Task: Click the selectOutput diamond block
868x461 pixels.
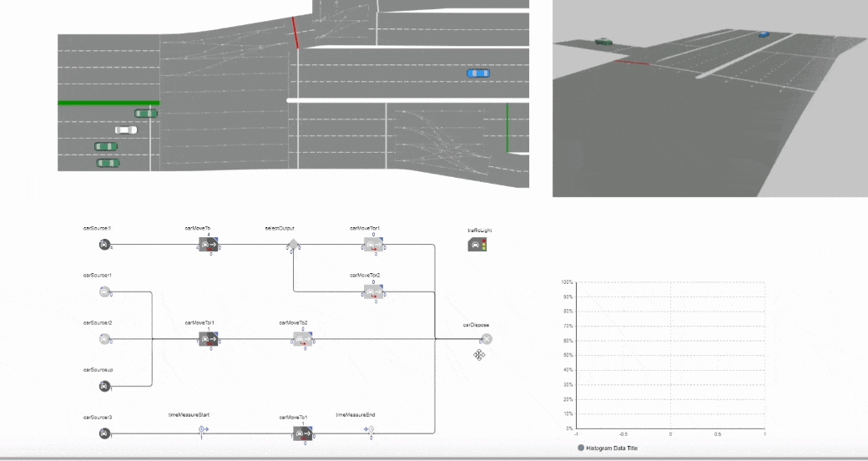Action: (x=294, y=245)
